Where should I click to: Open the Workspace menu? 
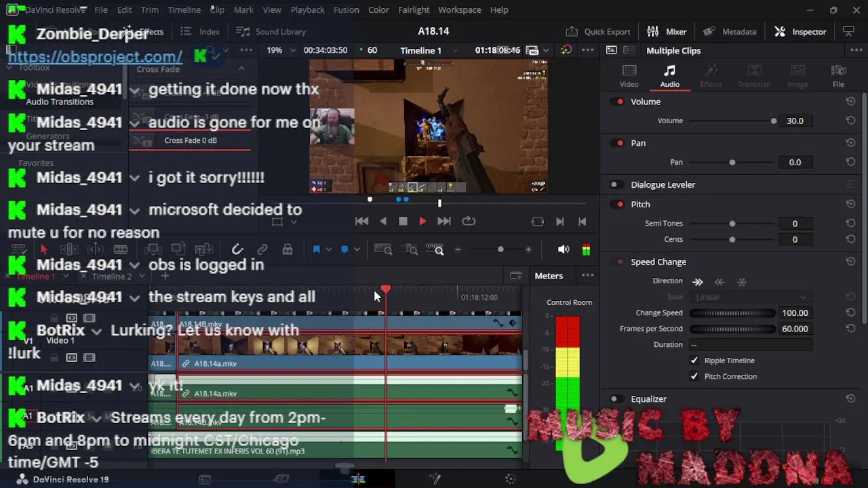459,9
